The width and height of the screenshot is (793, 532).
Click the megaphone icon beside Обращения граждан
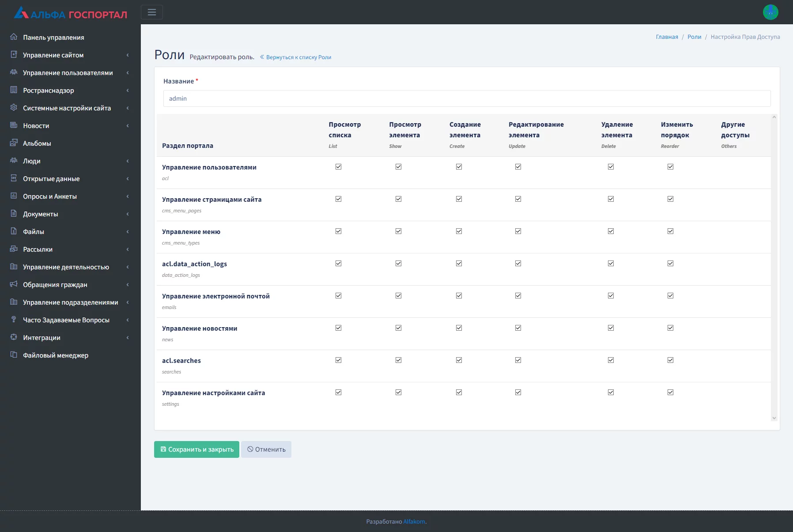pyautogui.click(x=14, y=284)
